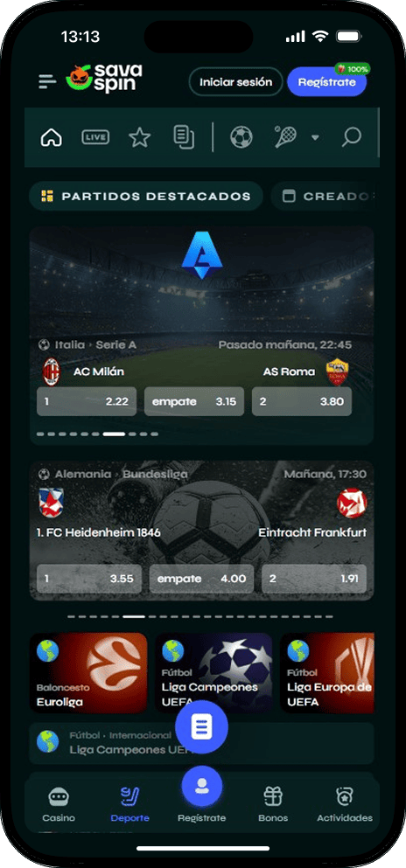Switch to the Creador tab
Image resolution: width=406 pixels, height=868 pixels.
pos(325,196)
